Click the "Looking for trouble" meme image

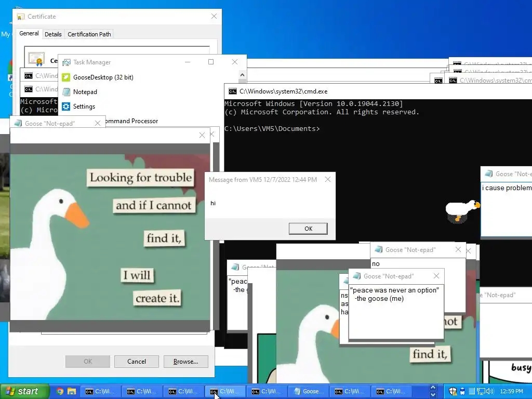[x=110, y=237]
